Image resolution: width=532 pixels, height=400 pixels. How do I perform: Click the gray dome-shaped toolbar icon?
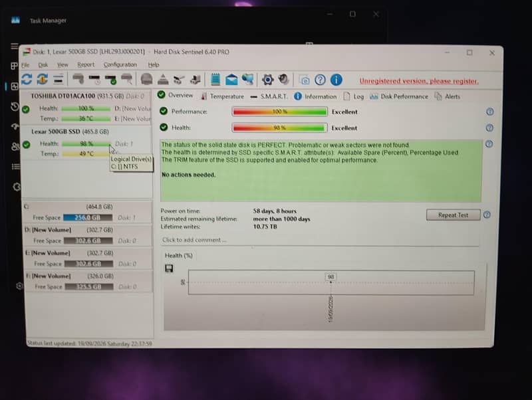click(146, 79)
